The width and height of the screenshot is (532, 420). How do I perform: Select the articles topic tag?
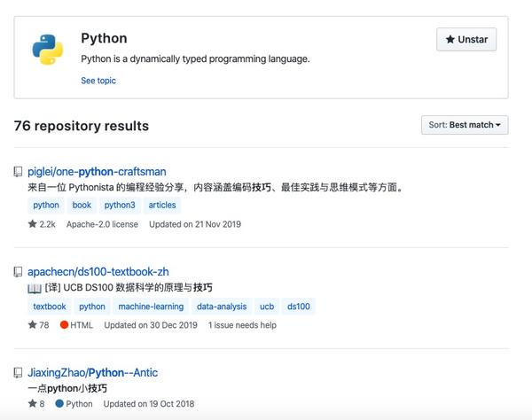coord(162,205)
